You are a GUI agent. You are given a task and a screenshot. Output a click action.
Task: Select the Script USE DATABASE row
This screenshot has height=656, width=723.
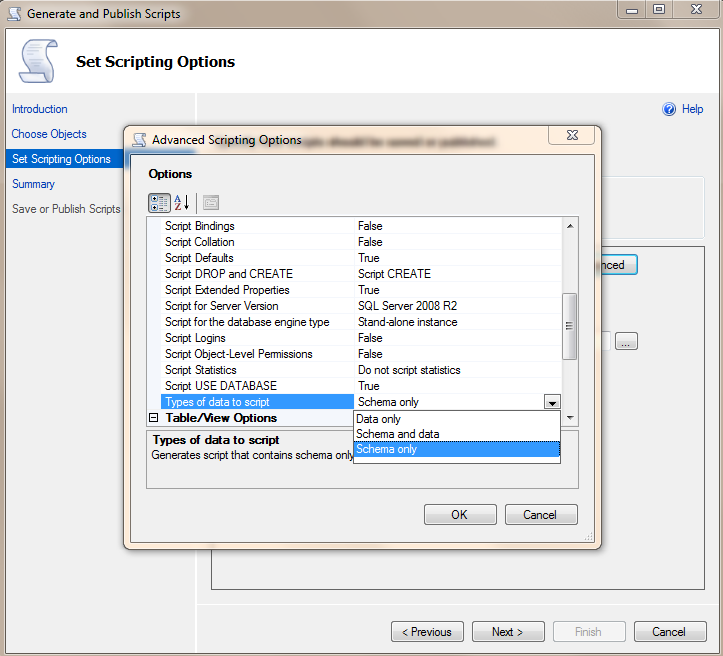click(221, 386)
